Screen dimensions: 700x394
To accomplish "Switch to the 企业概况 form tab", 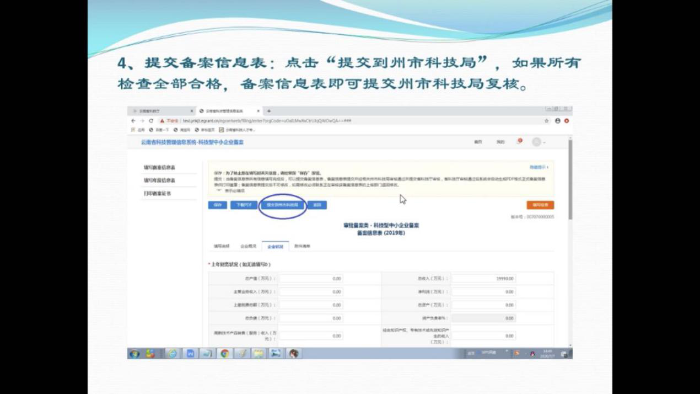I will coord(248,246).
